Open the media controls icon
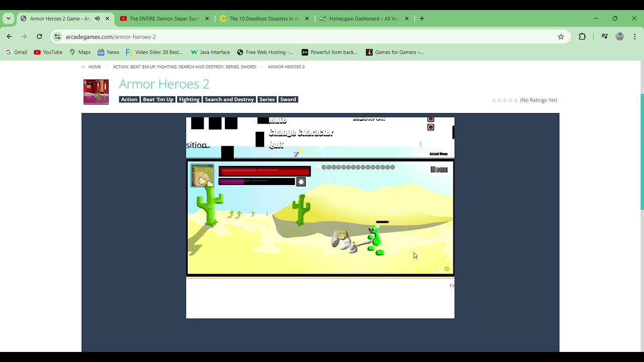The image size is (644, 362). point(605,37)
